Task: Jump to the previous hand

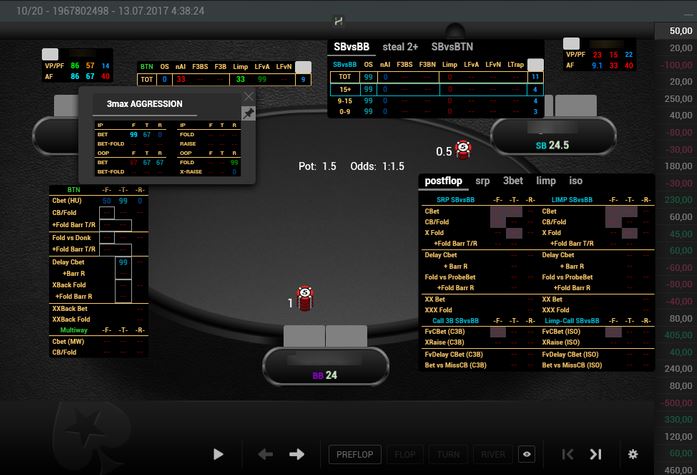Action: click(x=567, y=454)
